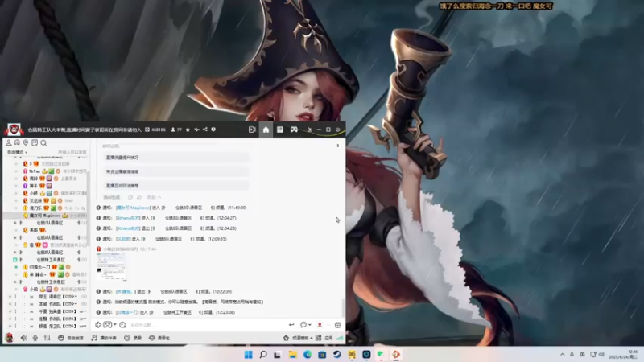This screenshot has height=362, width=644.
Task: Click the second suggestion bubble in chat
Action: coord(175,171)
